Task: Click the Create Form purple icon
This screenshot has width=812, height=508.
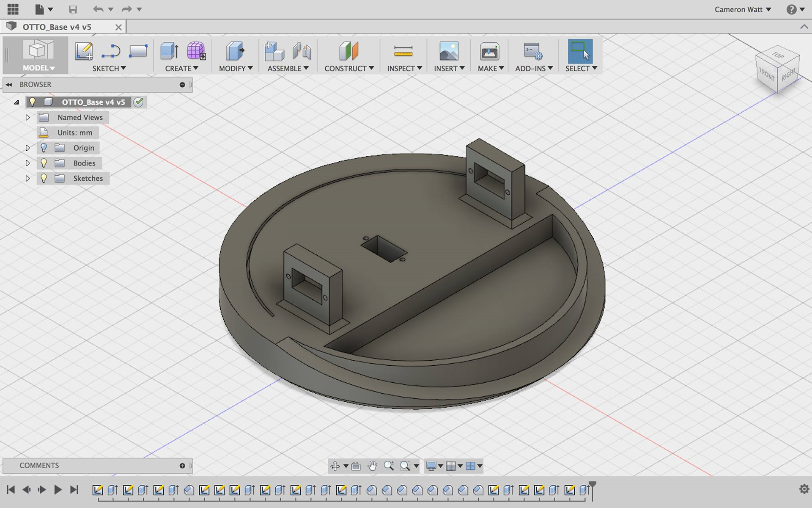Action: pos(196,51)
